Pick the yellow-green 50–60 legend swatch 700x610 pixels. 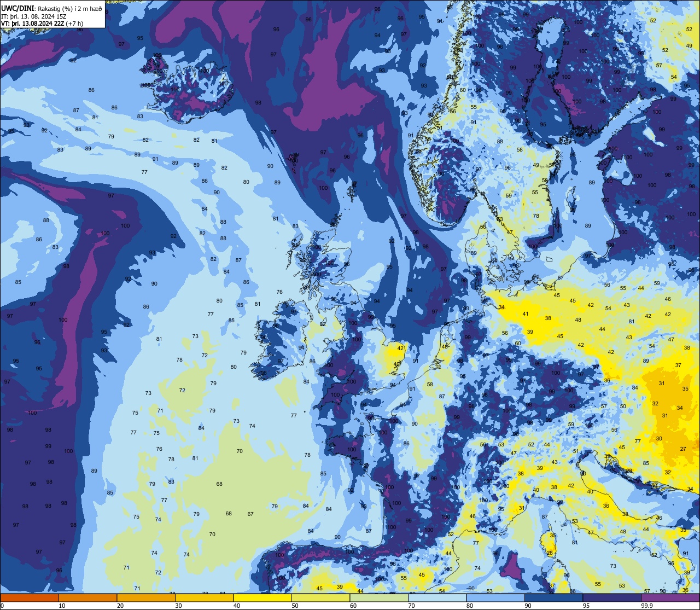coord(320,597)
